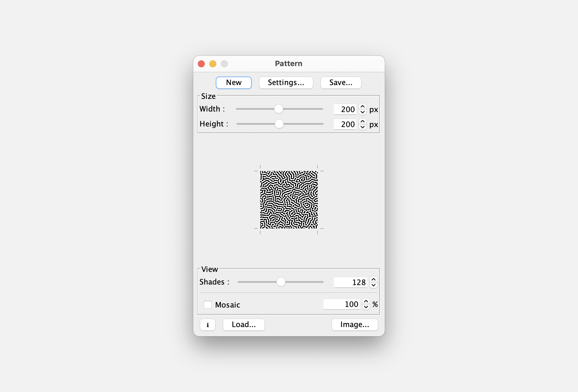
Task: Open the Load... dialog
Action: pyautogui.click(x=244, y=325)
